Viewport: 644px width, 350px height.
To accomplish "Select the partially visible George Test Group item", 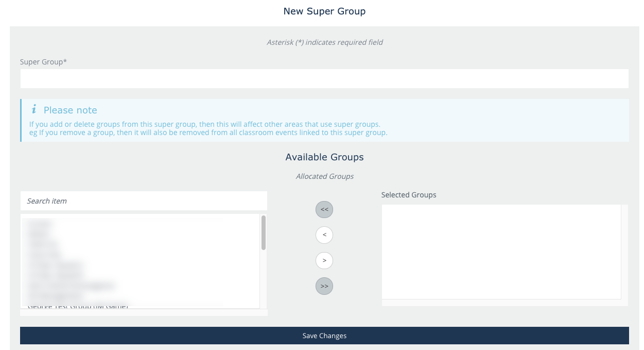I will click(77, 306).
